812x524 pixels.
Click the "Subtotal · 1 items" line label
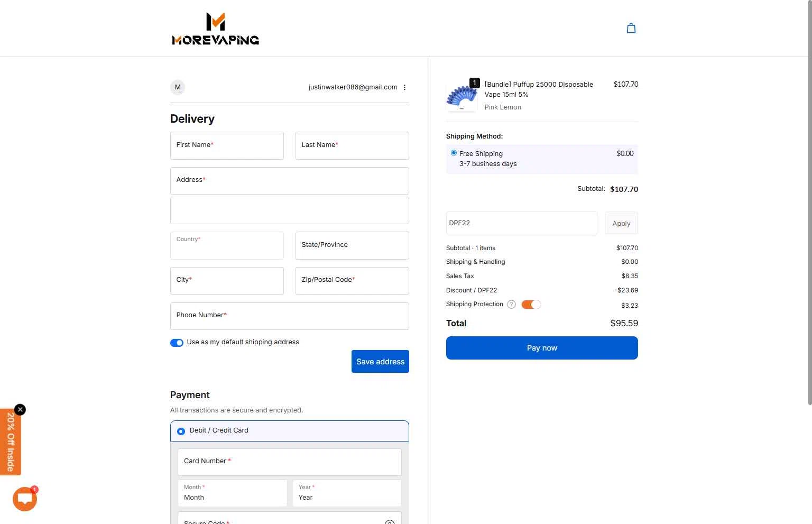(470, 248)
